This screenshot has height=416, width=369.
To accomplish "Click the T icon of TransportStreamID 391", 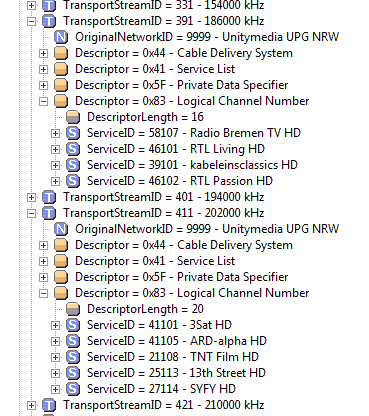I will [x=49, y=21].
